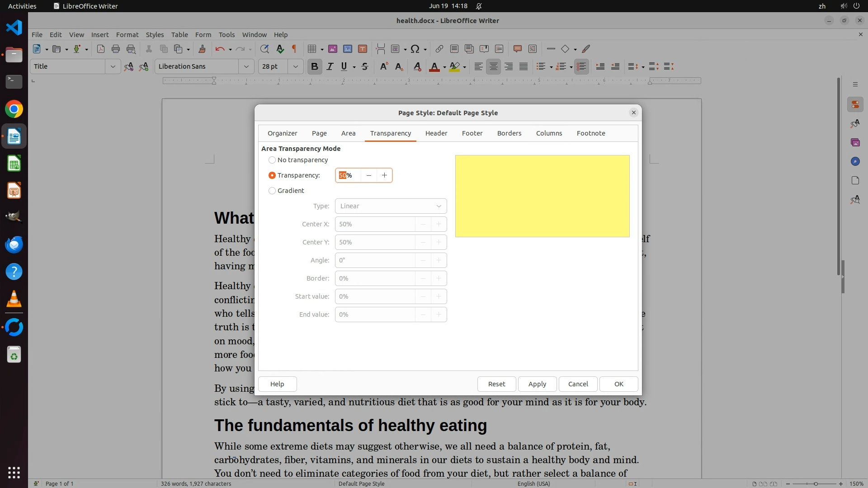
Task: Click the Insert Special Character omega icon
Action: coord(415,49)
